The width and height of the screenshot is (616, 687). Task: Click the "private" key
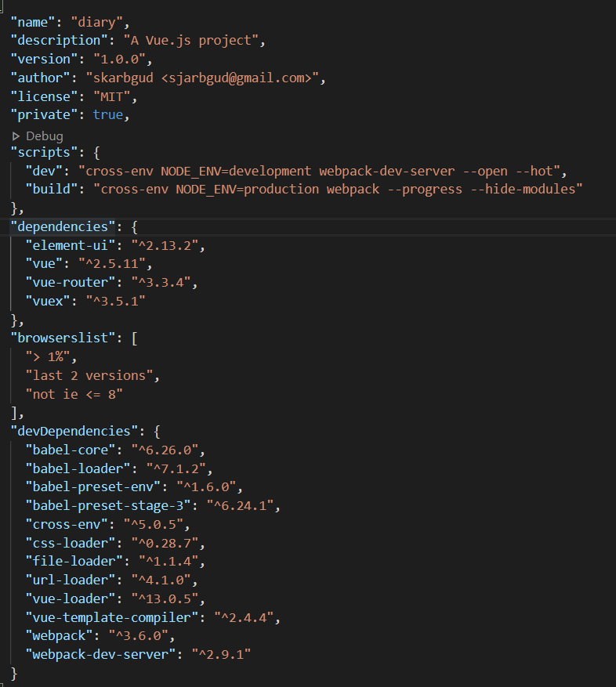45,115
